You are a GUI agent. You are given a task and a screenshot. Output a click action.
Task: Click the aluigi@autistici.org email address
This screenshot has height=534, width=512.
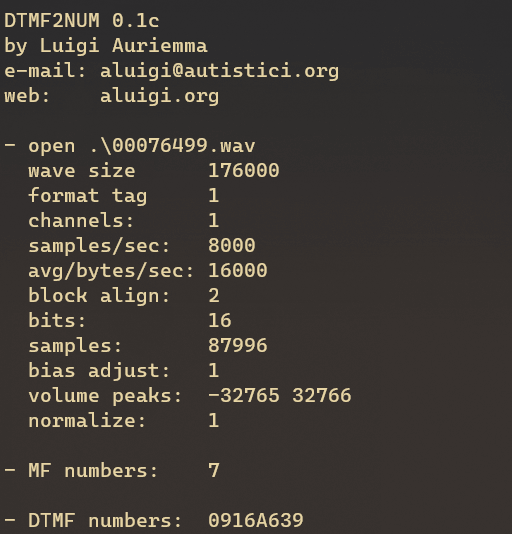click(x=219, y=71)
